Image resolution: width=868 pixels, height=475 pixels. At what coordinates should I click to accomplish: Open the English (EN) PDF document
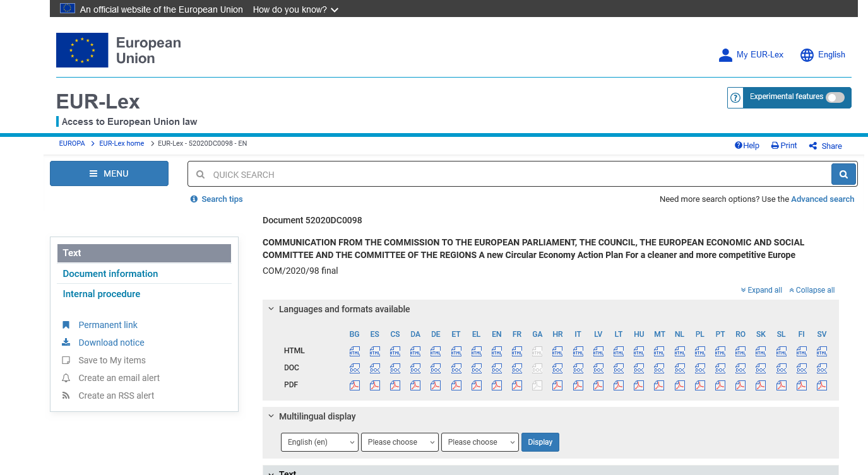click(497, 385)
